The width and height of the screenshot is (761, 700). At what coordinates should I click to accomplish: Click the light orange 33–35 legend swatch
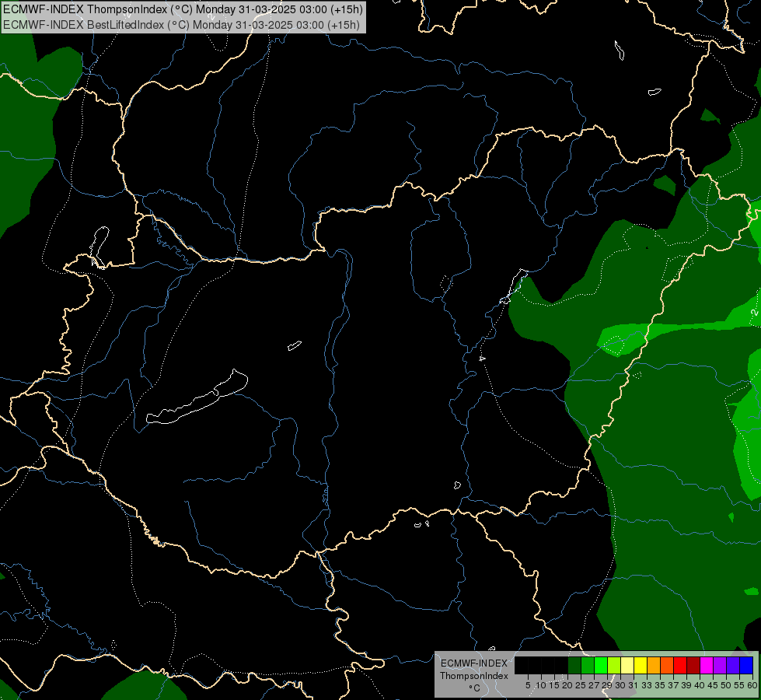coord(654,665)
